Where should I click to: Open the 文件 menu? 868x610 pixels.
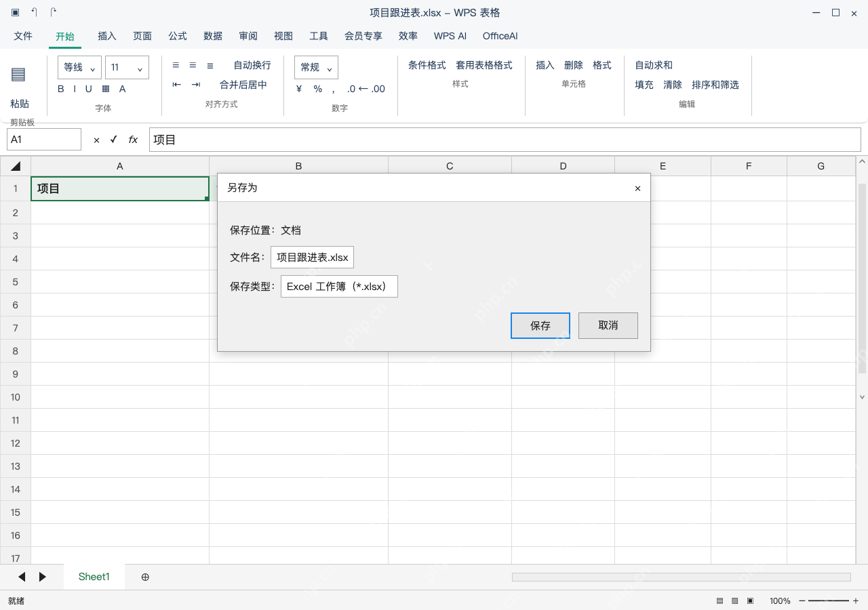[23, 36]
